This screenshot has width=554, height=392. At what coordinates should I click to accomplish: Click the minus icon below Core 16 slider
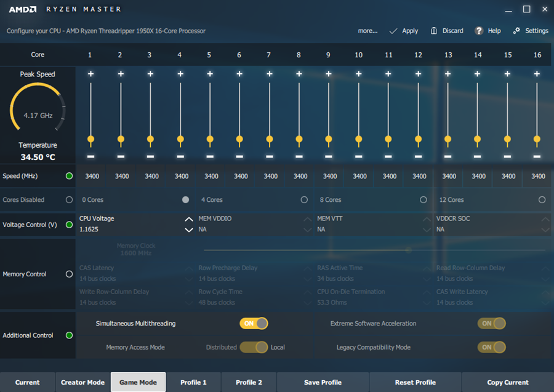[537, 156]
